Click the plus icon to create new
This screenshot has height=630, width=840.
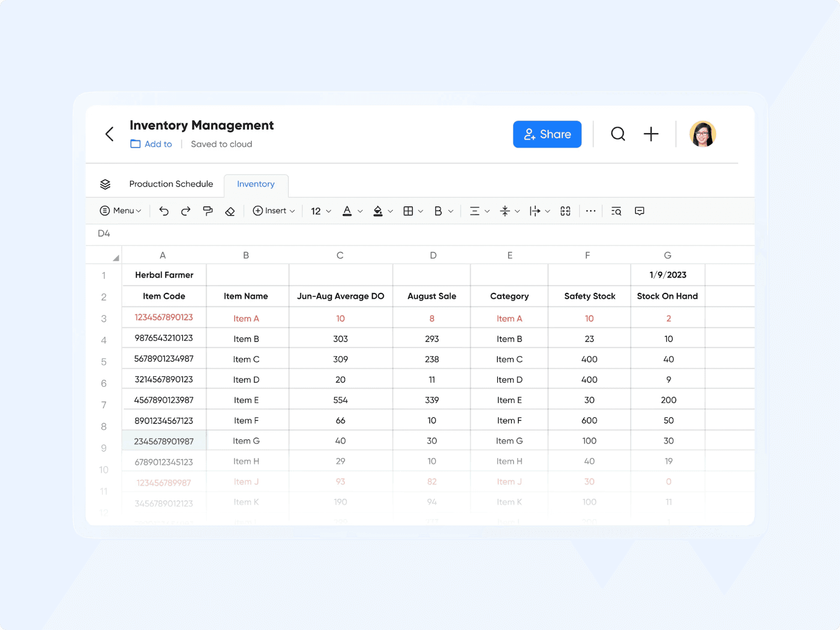(x=651, y=134)
